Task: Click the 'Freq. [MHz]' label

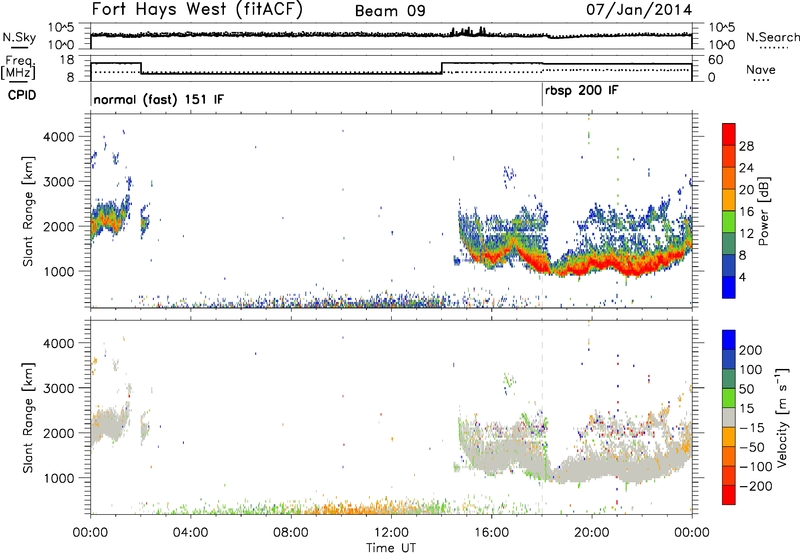Action: tap(18, 68)
